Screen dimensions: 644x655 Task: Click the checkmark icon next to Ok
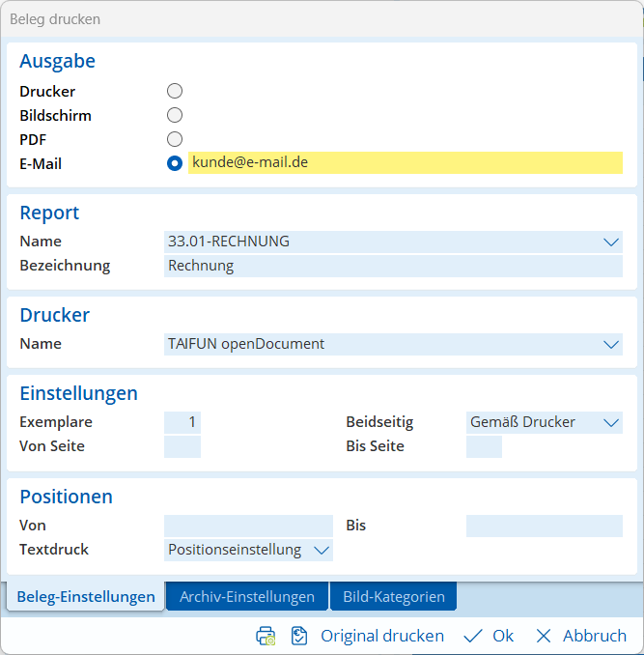[473, 636]
